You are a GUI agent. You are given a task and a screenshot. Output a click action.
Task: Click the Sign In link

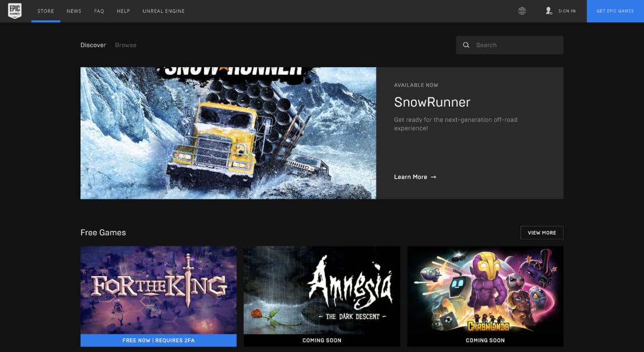(x=567, y=11)
